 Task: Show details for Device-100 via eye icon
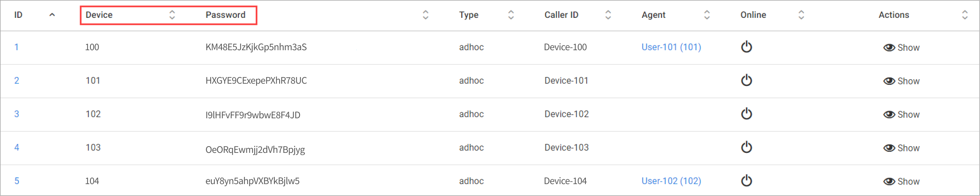pyautogui.click(x=889, y=48)
